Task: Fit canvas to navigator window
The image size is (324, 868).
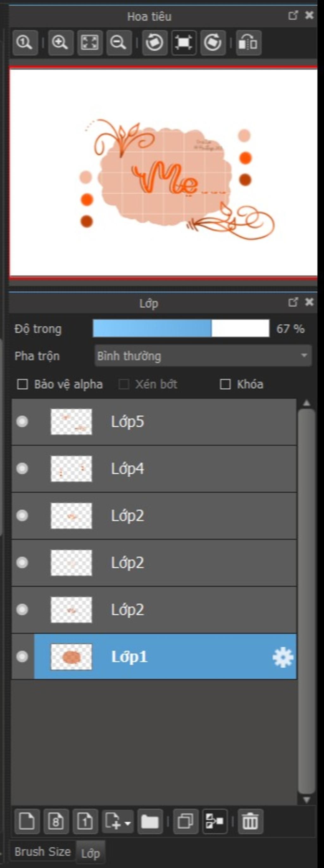Action: (x=90, y=42)
